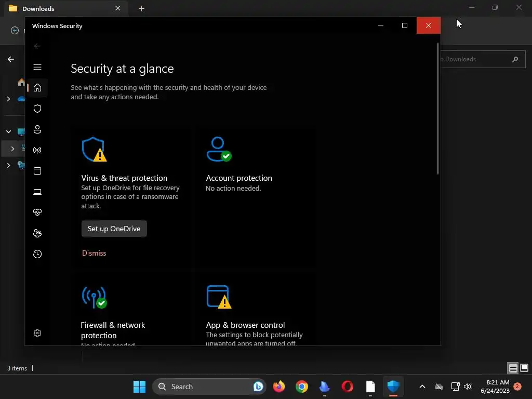Open Device security laptop sidebar icon
Viewport: 532px width, 399px height.
tap(37, 192)
